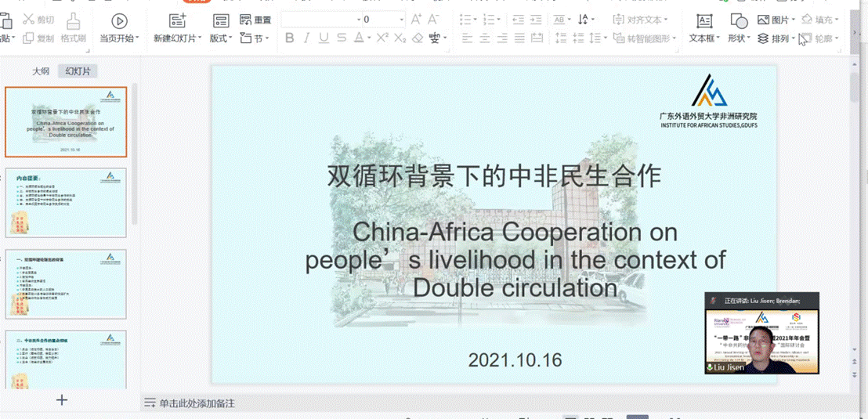868x419 pixels.
Task: Switch to the Slides (幻灯片) tab
Action: [78, 71]
